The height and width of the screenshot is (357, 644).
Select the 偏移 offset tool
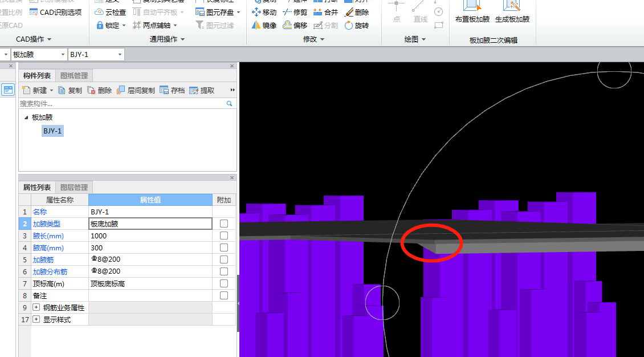tap(295, 26)
